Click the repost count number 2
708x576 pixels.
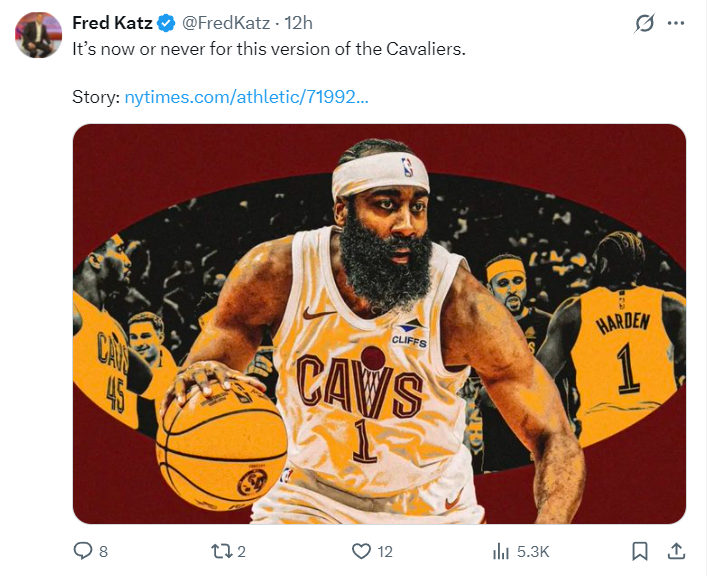(242, 551)
